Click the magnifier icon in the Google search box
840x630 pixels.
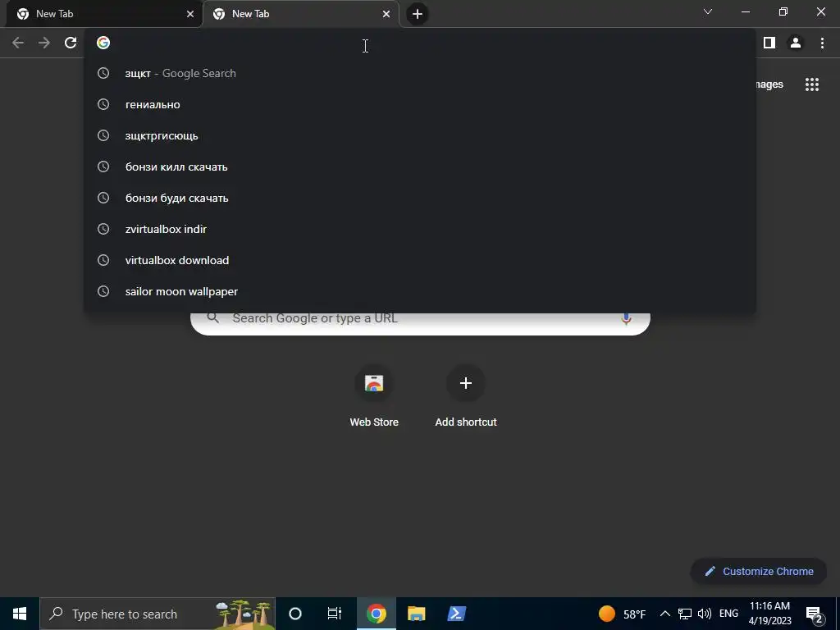tap(213, 317)
